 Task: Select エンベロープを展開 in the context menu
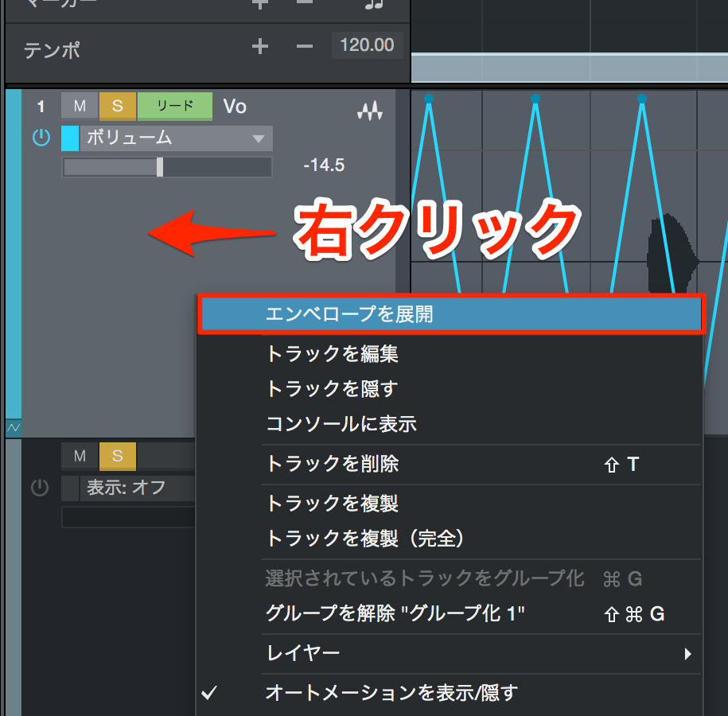tap(451, 314)
